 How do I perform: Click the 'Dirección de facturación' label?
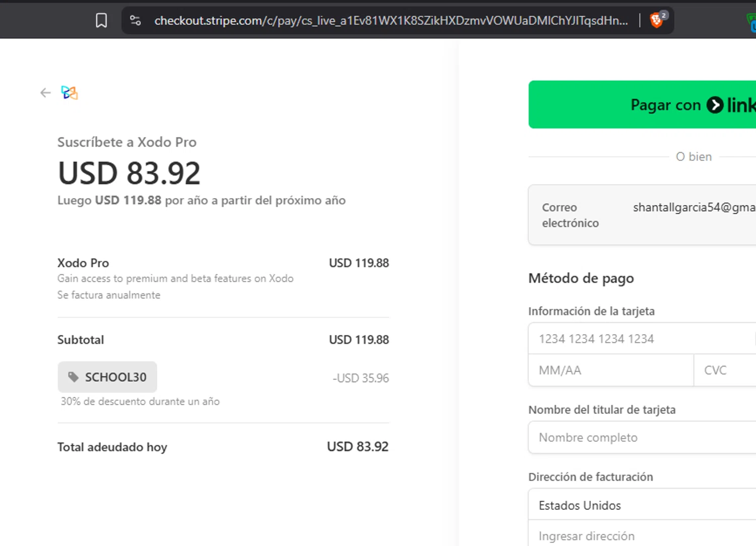[x=591, y=477]
